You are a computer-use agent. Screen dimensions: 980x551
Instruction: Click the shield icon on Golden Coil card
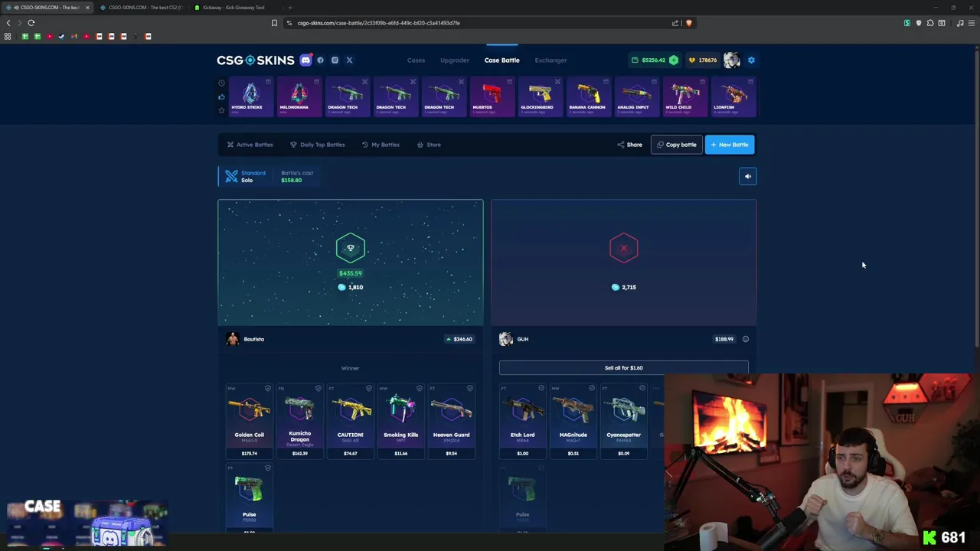coord(268,388)
